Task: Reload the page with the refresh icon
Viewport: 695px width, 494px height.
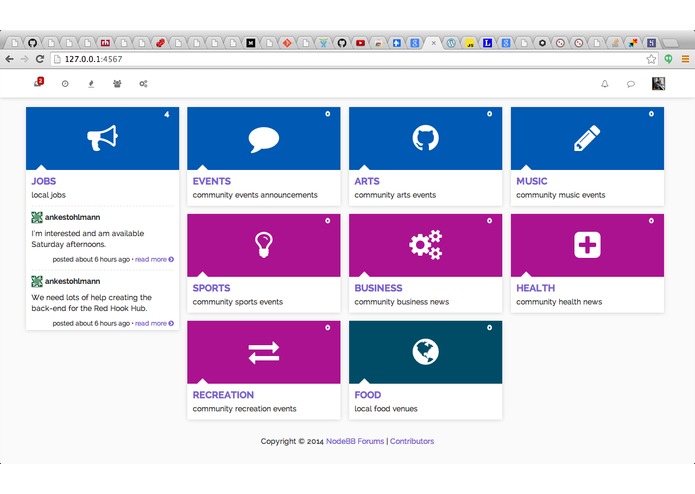Action: click(x=40, y=59)
